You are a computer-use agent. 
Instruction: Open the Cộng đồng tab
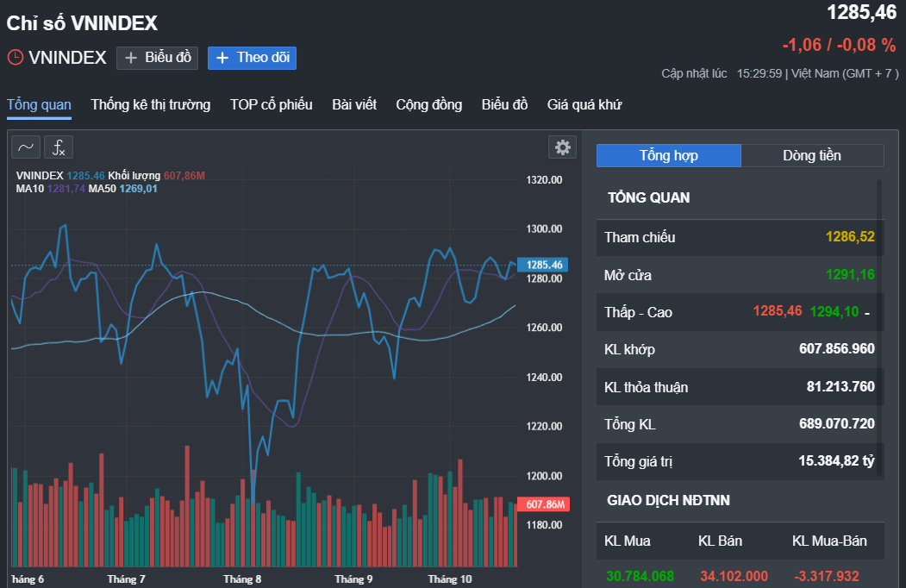pyautogui.click(x=428, y=105)
